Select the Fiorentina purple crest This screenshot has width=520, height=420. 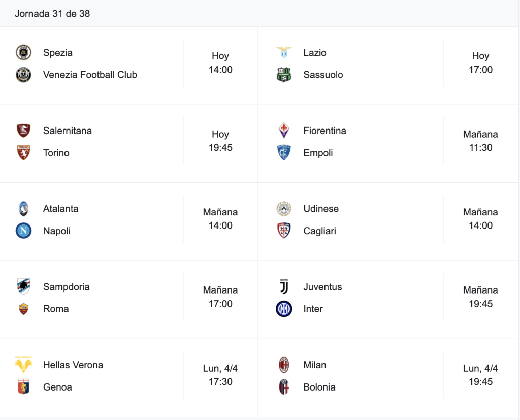tap(284, 131)
